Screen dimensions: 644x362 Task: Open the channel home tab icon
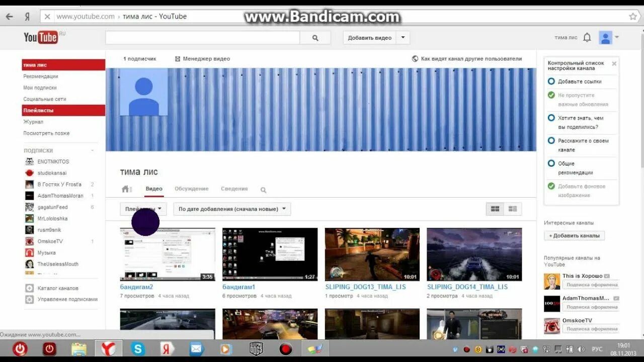pos(126,189)
